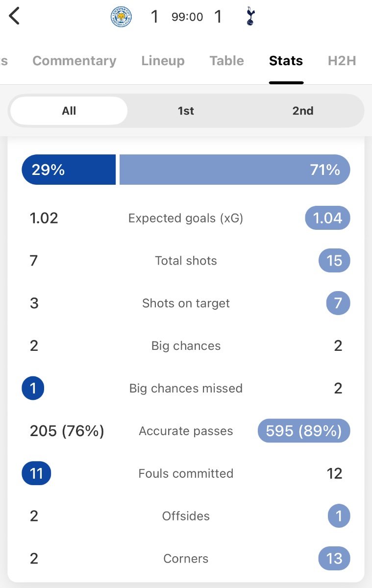Viewport: 372px width, 588px height.
Task: Select the 1st half filter
Action: point(186,111)
